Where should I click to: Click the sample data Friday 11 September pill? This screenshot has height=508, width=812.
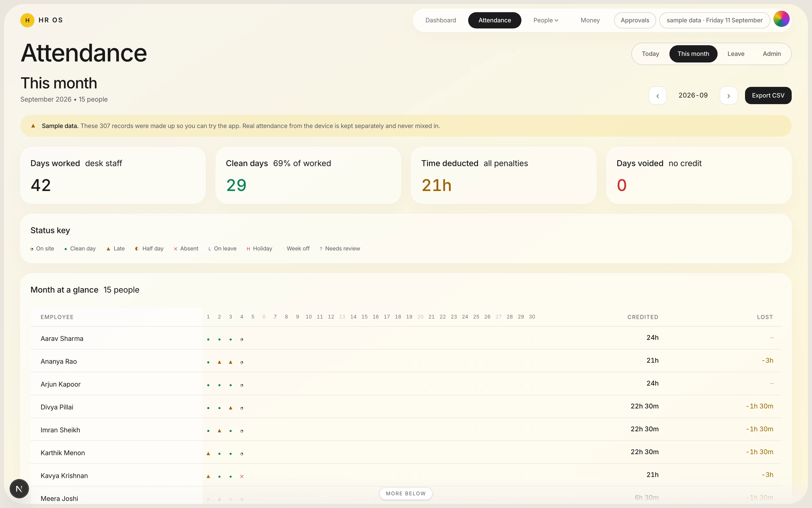(x=714, y=20)
